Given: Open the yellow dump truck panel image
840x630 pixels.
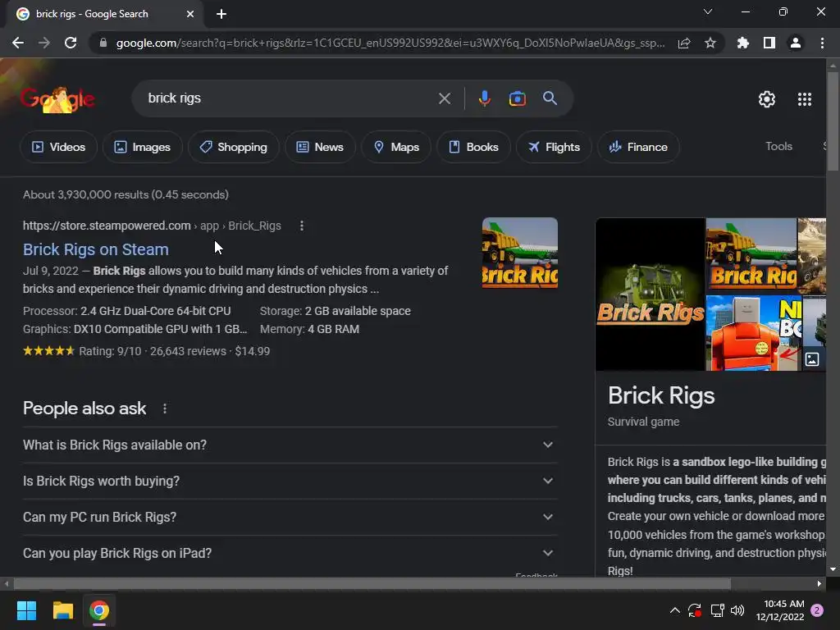Looking at the screenshot, I should point(751,256).
